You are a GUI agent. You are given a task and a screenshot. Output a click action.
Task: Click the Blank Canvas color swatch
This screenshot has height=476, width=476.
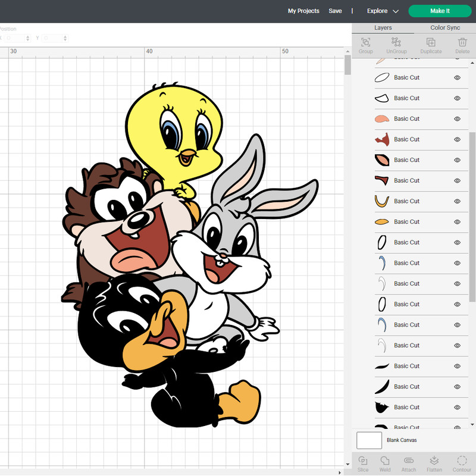pos(369,440)
